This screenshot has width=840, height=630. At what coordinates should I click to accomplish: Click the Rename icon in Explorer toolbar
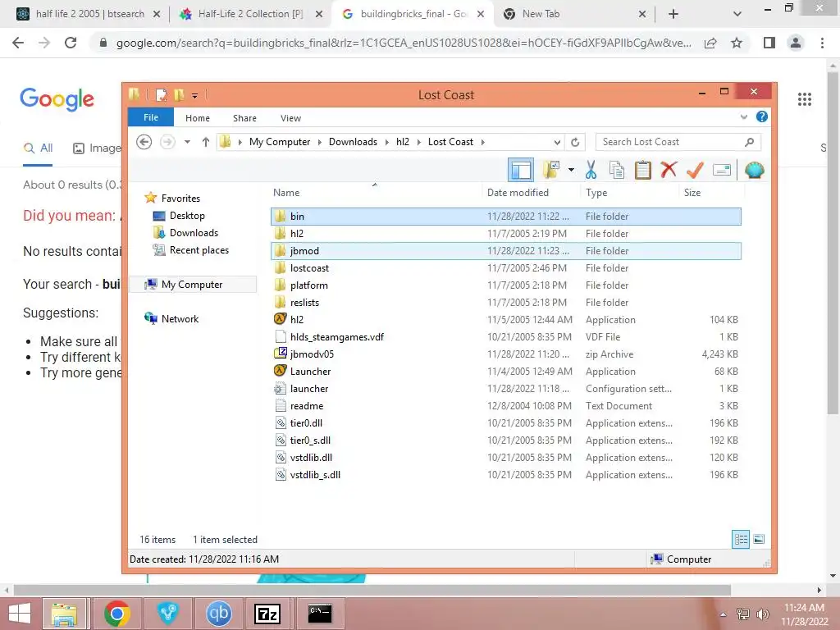click(722, 171)
